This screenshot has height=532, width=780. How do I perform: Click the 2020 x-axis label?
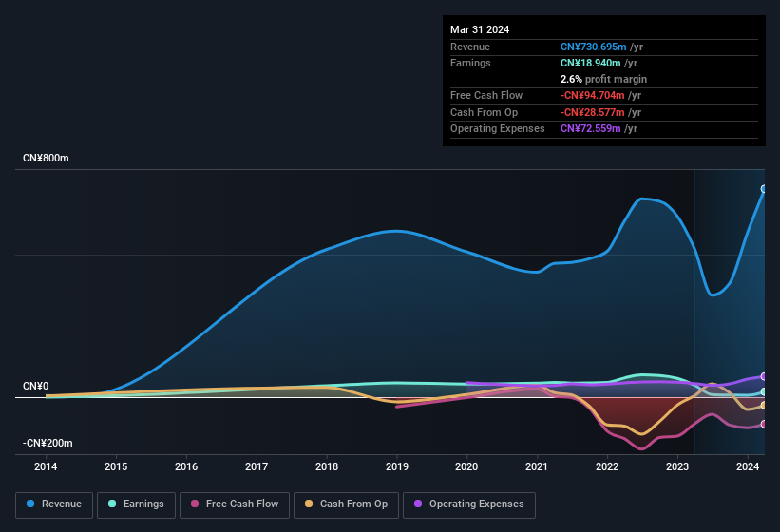pos(466,466)
